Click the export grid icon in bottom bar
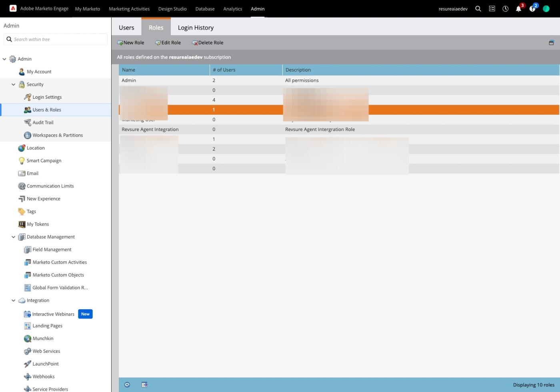 coord(144,385)
